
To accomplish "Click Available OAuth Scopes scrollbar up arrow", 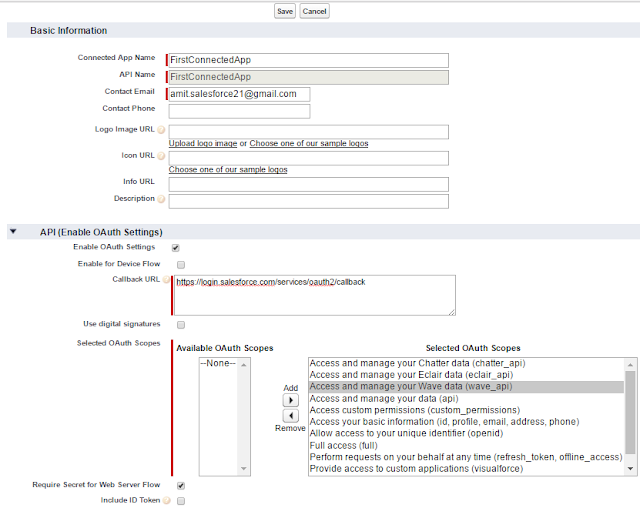I will pos(244,364).
